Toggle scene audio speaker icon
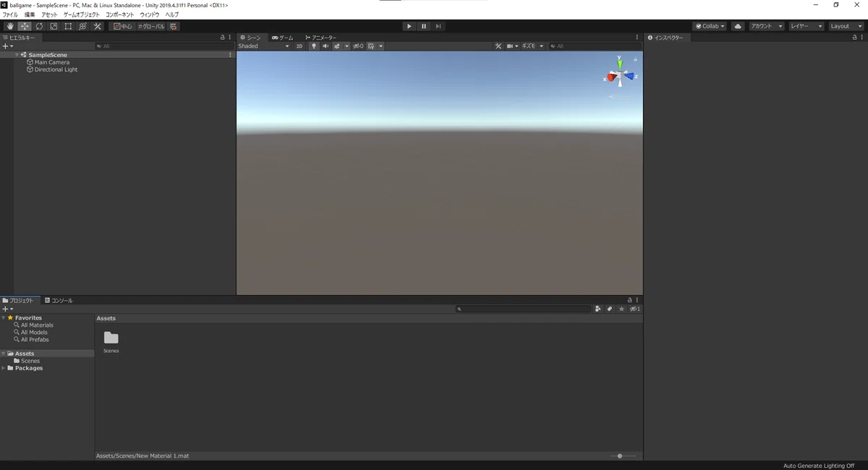 325,46
